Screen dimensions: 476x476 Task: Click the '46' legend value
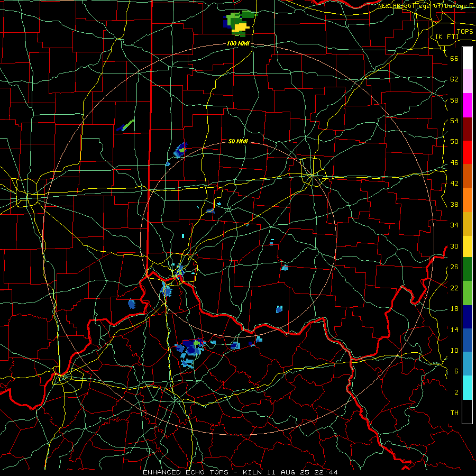(x=454, y=163)
